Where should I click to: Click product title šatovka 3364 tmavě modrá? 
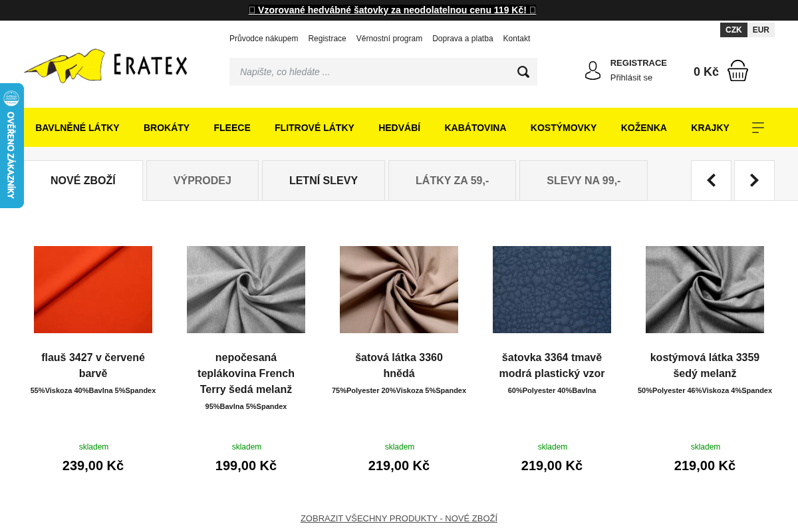click(x=552, y=365)
